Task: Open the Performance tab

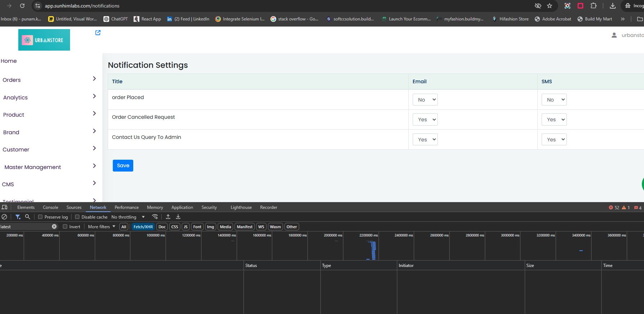Action: coord(127,207)
